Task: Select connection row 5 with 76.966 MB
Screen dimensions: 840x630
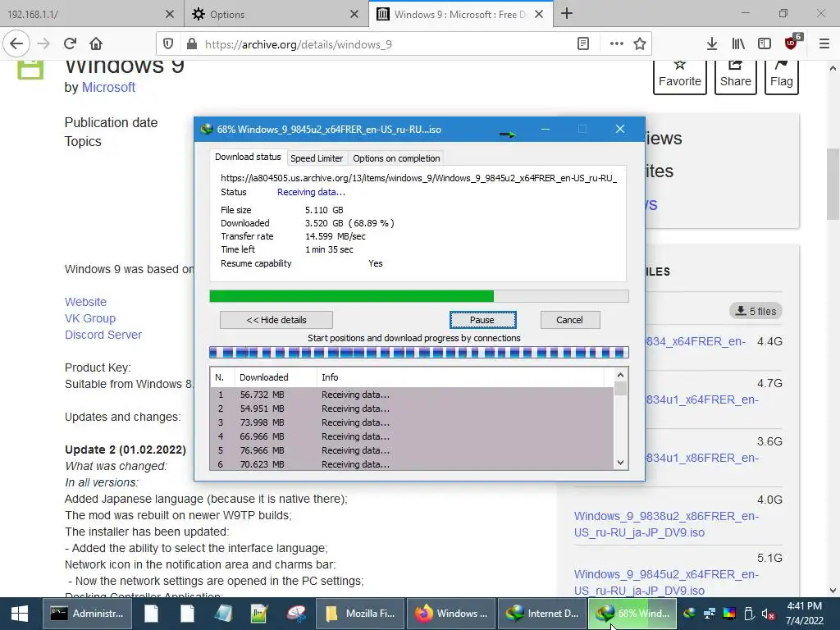Action: pos(412,450)
